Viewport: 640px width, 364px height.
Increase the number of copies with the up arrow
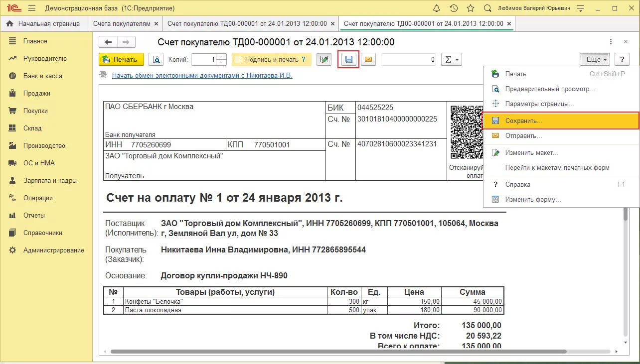221,57
